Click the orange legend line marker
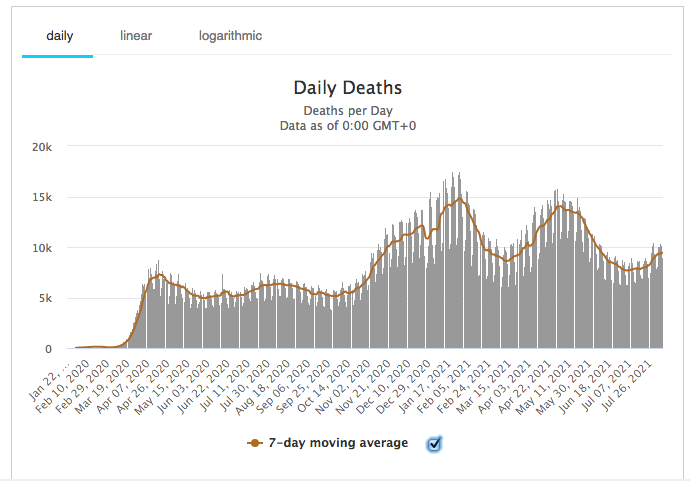 [254, 443]
